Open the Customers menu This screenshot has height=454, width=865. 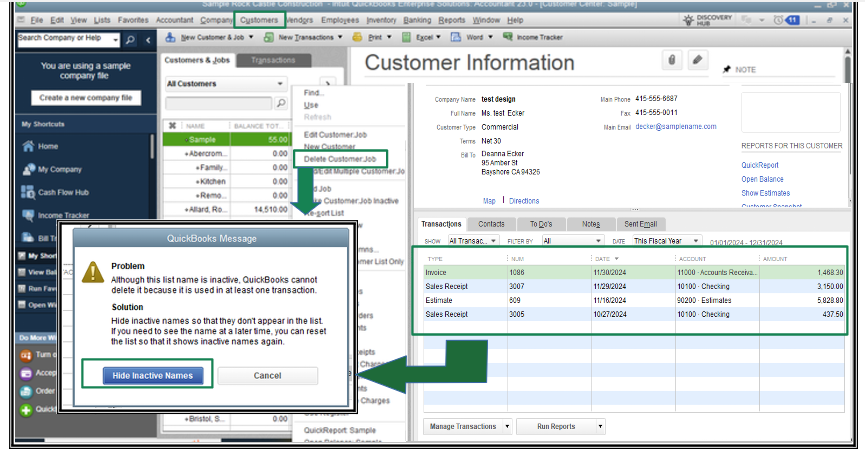(x=259, y=19)
